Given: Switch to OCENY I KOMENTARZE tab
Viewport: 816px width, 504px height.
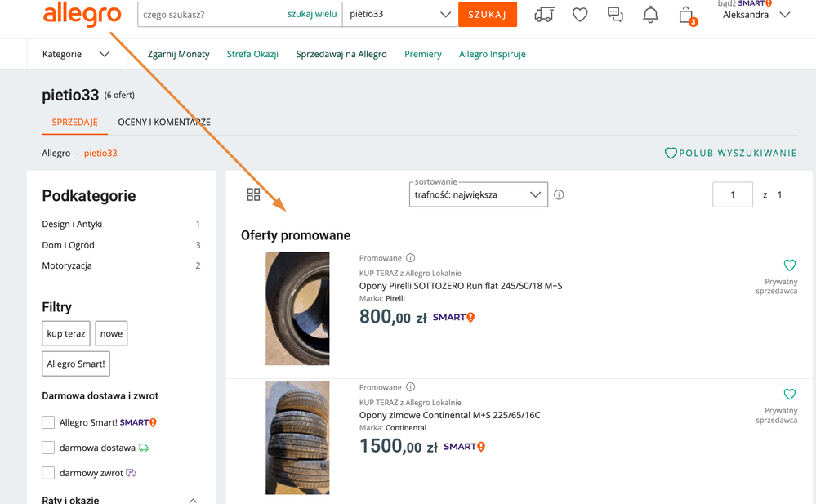Looking at the screenshot, I should [164, 123].
